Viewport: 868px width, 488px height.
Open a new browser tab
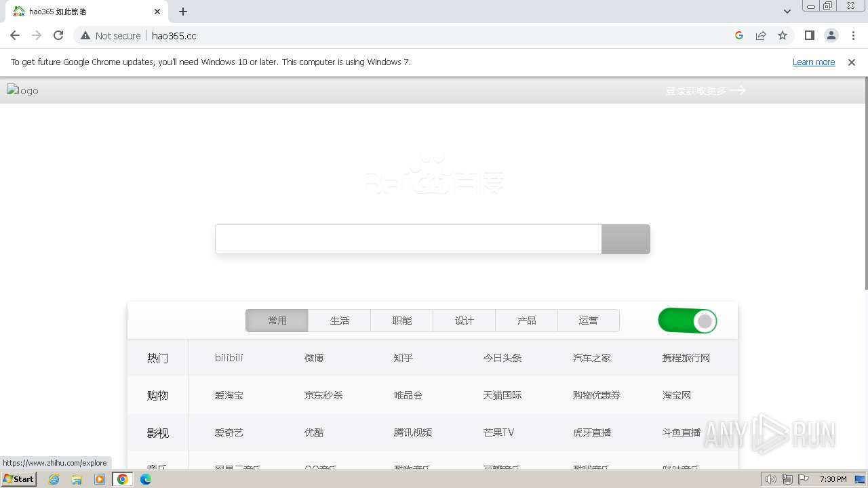point(183,12)
